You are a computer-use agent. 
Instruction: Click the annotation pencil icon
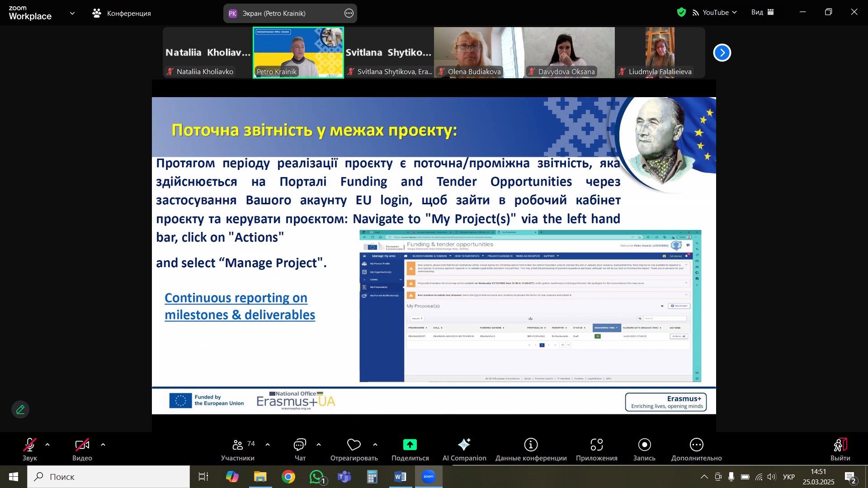click(x=20, y=409)
